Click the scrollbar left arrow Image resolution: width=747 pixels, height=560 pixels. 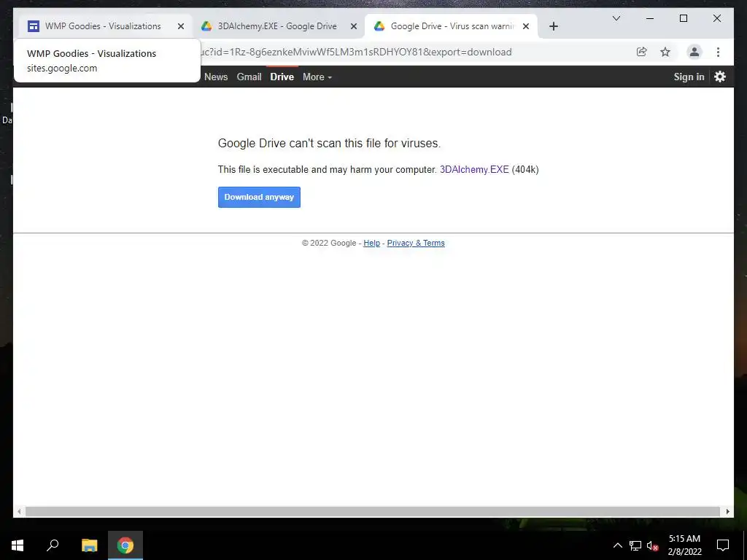click(19, 511)
